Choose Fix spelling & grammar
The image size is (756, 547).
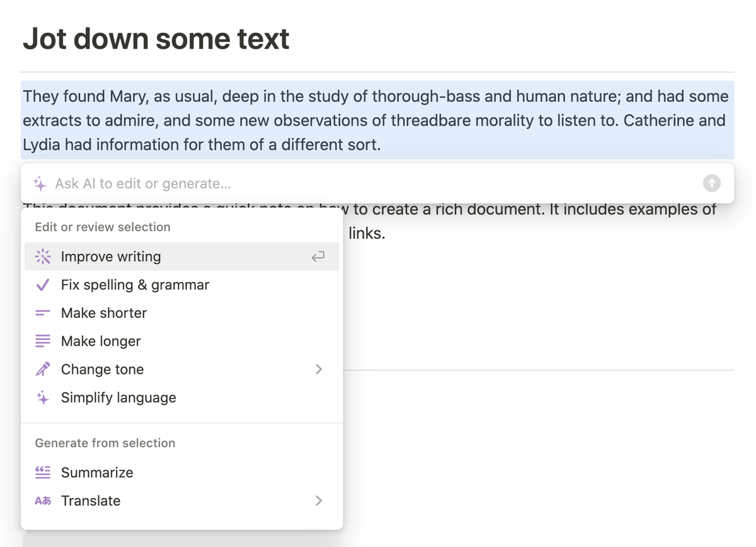[x=181, y=285]
